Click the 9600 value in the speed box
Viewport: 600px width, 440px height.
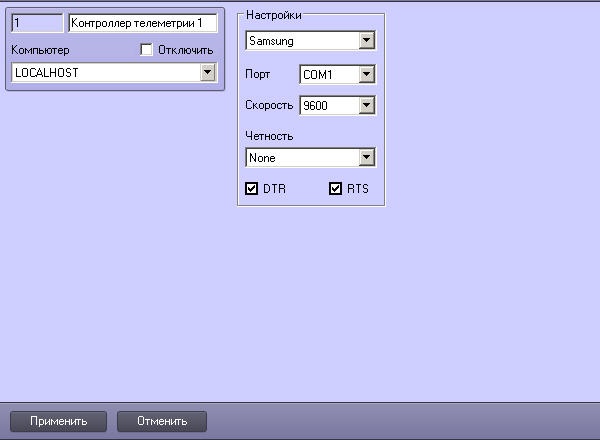316,104
